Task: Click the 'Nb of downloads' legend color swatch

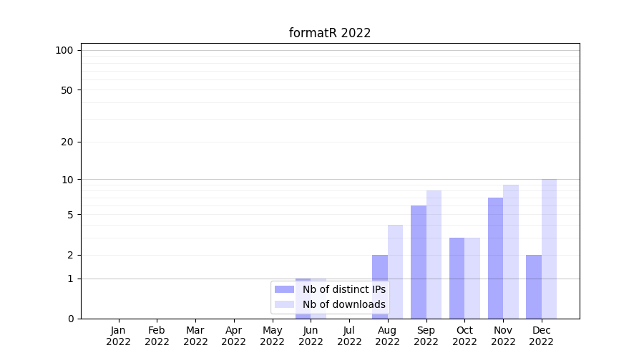Action: click(x=285, y=304)
